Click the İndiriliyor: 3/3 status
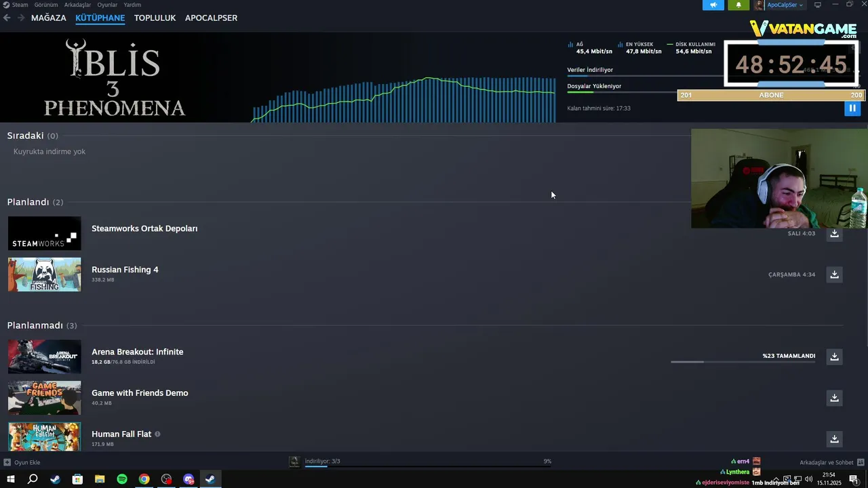868x488 pixels. click(322, 461)
